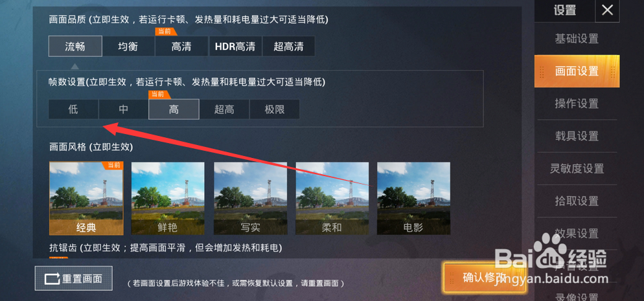Open the 灵敏度设置 tab

pyautogui.click(x=577, y=168)
